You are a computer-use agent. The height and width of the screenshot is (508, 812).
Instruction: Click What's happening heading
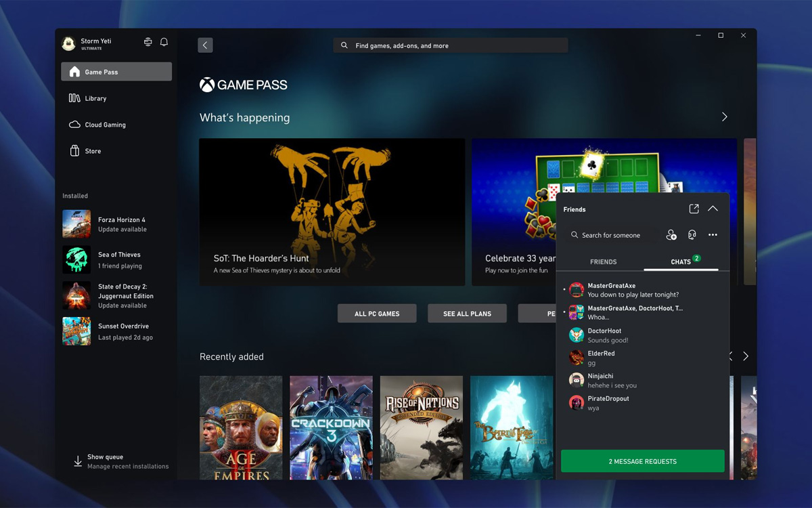coord(244,118)
